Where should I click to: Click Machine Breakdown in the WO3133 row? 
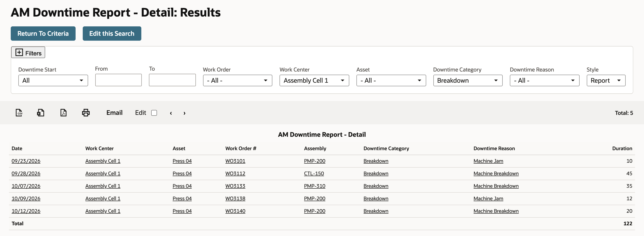click(496, 186)
